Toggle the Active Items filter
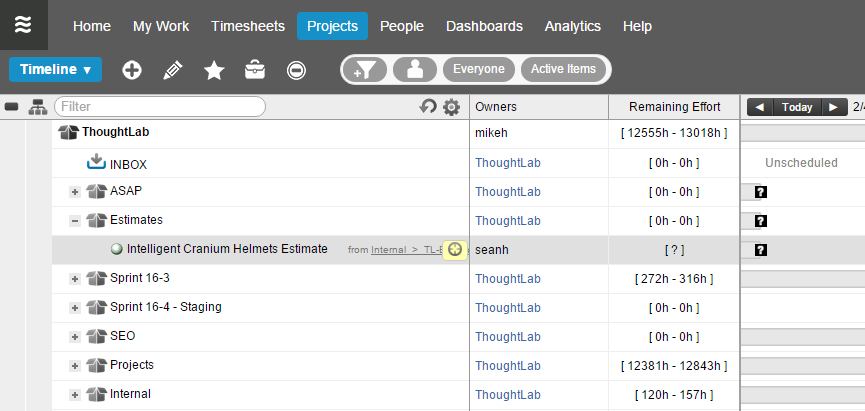This screenshot has height=411, width=865. click(x=563, y=70)
